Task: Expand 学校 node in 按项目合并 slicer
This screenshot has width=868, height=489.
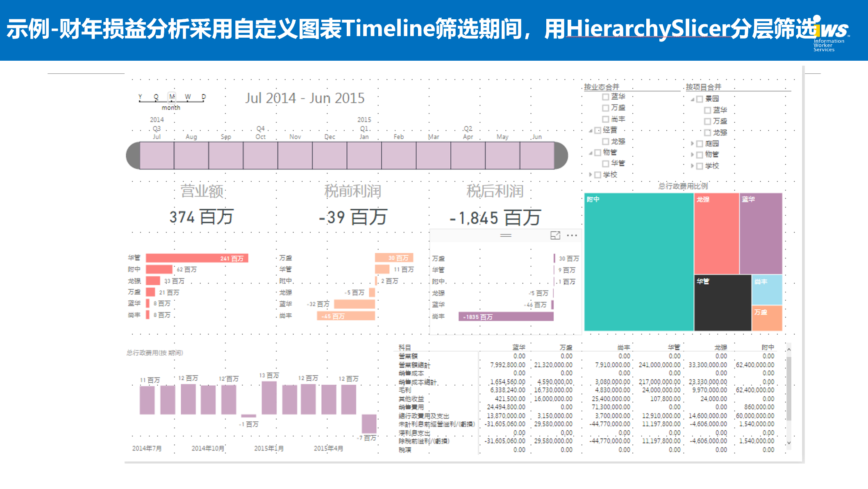Action: pos(692,166)
